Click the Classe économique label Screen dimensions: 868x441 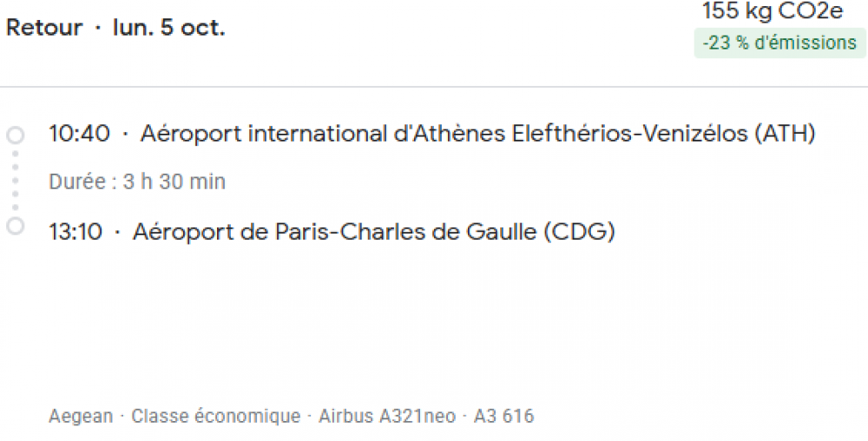(216, 417)
